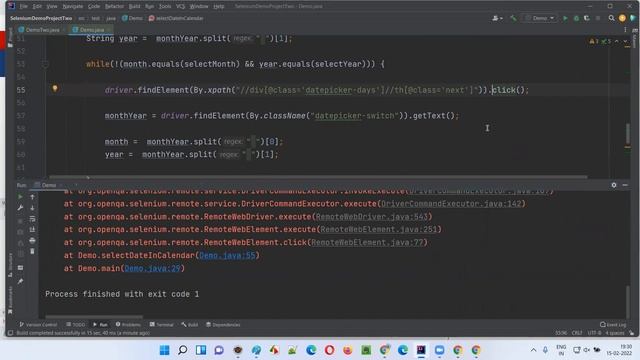The width and height of the screenshot is (640, 360).
Task: Open the Event Log
Action: tap(613, 325)
